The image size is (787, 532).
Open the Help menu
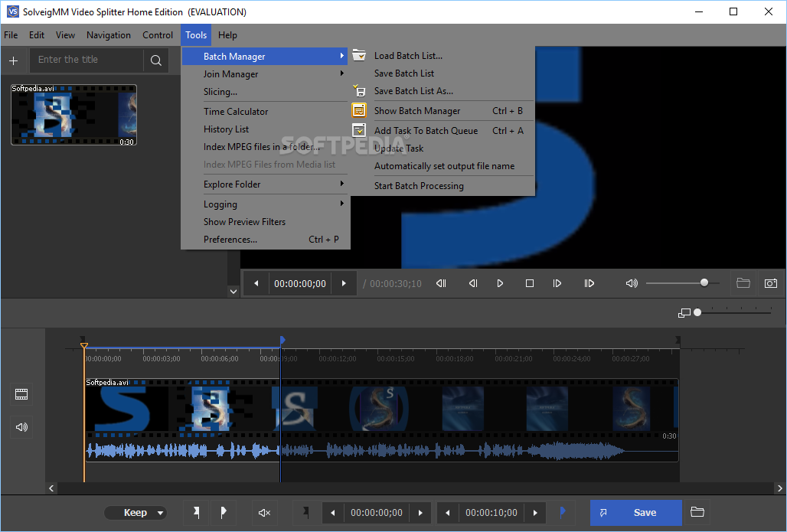pos(227,35)
